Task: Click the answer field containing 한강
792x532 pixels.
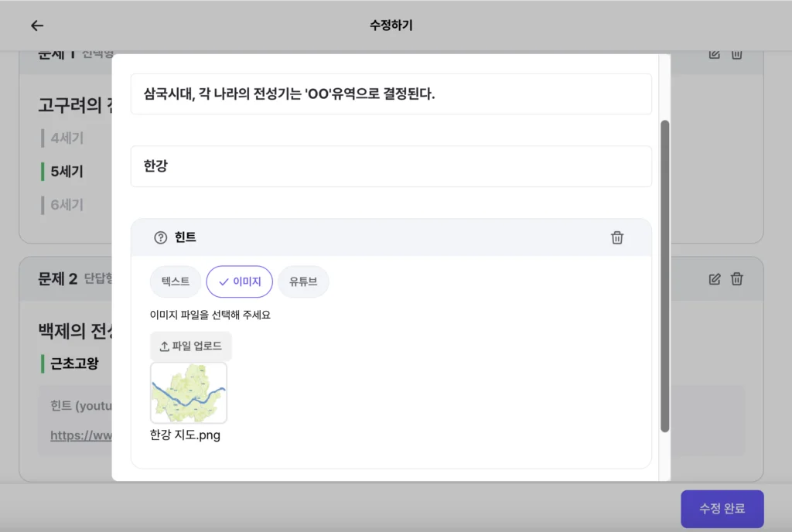Action: tap(391, 166)
